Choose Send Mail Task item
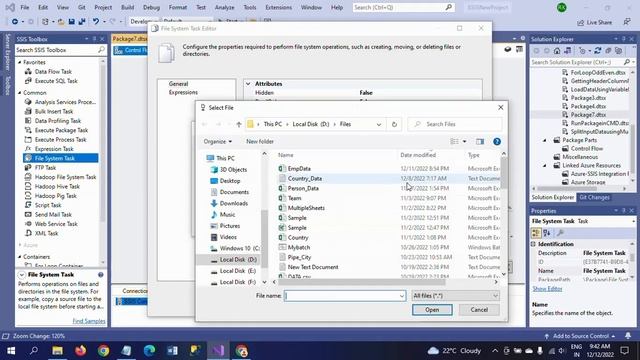 tap(53, 215)
